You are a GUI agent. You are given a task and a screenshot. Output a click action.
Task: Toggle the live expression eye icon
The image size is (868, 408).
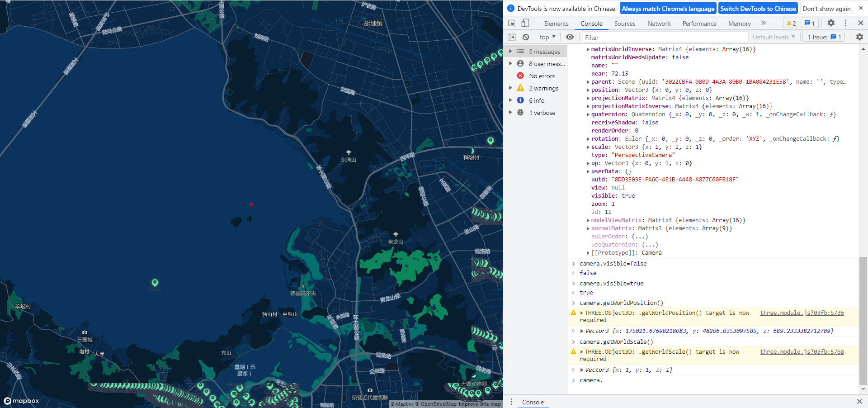pos(570,37)
